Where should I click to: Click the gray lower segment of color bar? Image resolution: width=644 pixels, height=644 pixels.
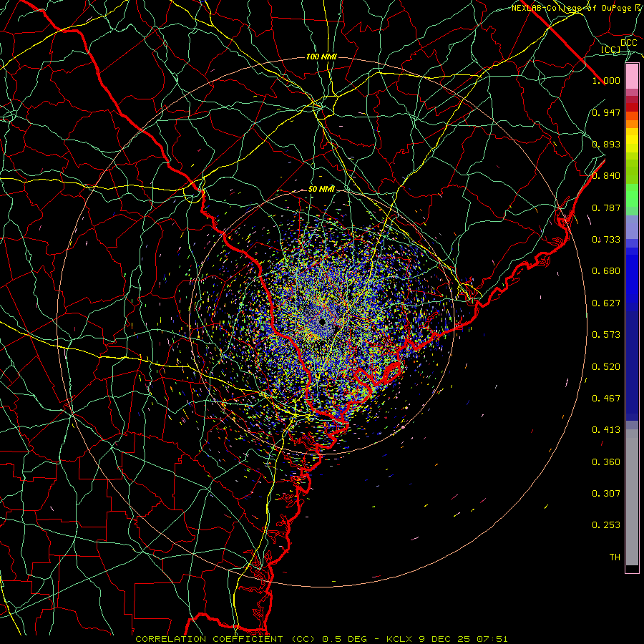click(x=632, y=497)
